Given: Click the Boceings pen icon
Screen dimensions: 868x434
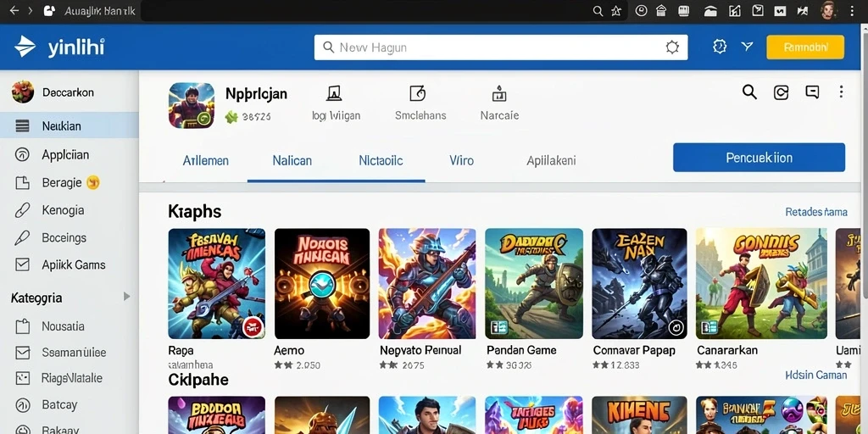Looking at the screenshot, I should point(22,238).
